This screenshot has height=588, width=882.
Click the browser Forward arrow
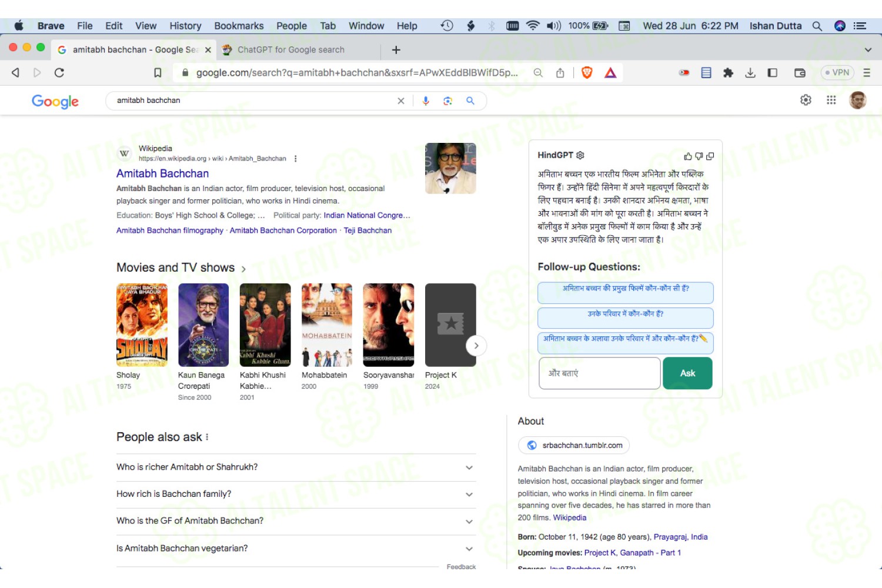(37, 73)
